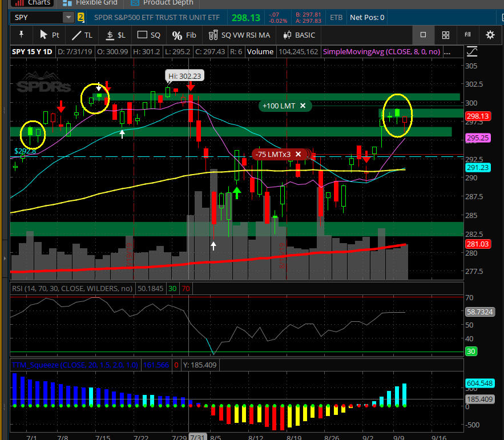Click the 7/31 date marker on time axis
Viewport: 504px width, 440px height.
click(197, 437)
